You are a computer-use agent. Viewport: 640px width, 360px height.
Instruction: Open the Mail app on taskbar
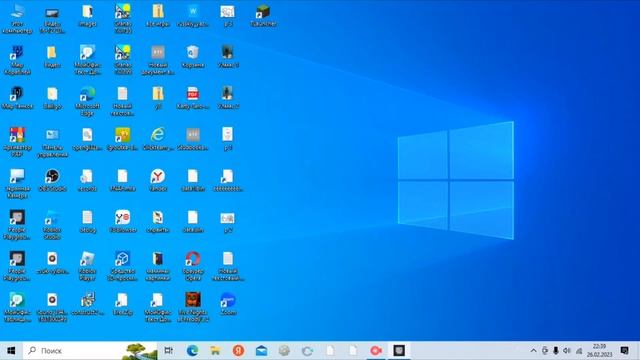click(x=261, y=351)
